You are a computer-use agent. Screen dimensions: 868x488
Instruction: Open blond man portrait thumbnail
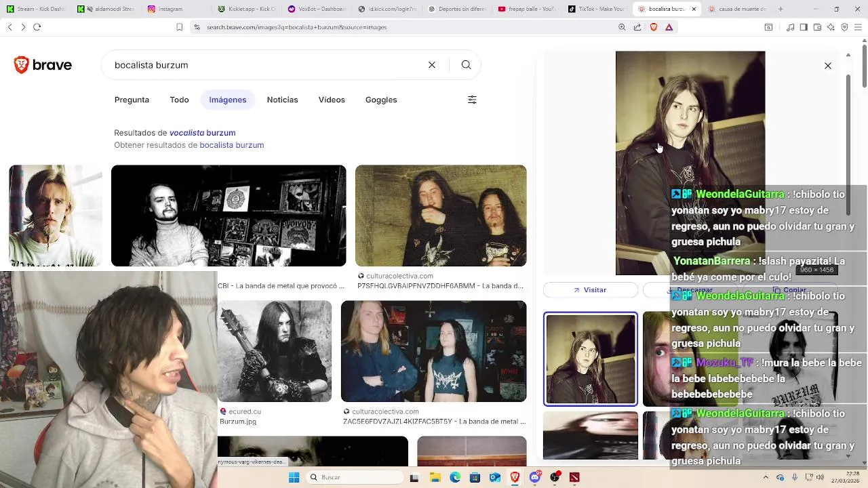coord(56,216)
